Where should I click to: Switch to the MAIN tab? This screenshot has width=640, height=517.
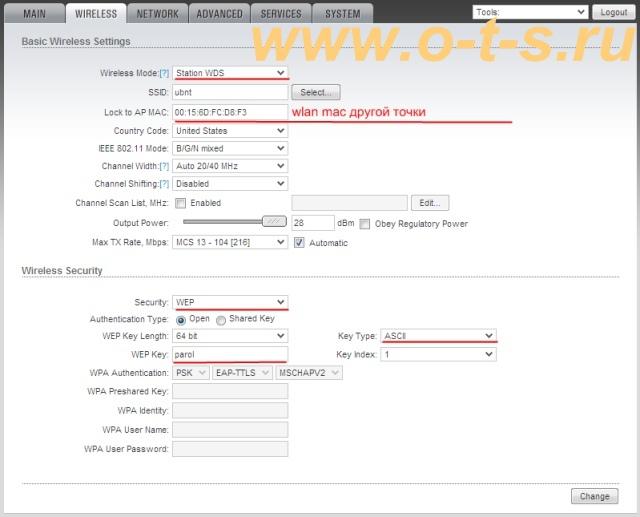(x=34, y=14)
